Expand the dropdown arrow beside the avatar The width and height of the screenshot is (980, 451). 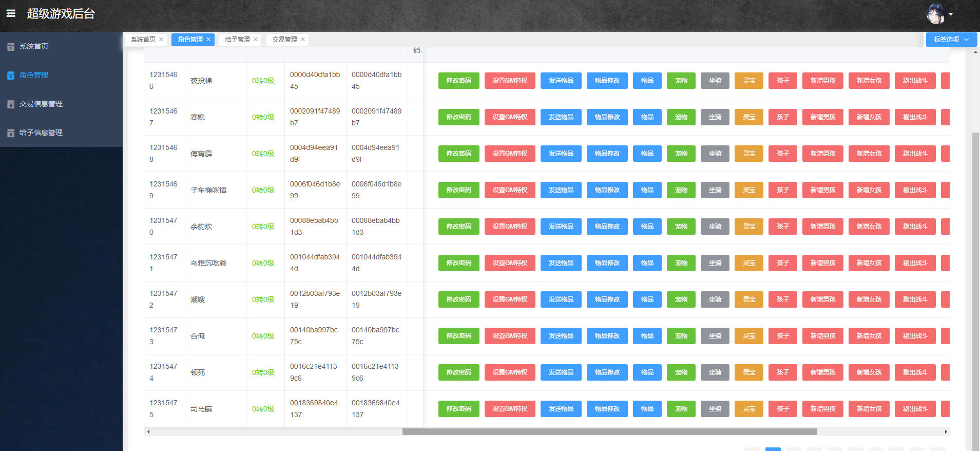[951, 14]
